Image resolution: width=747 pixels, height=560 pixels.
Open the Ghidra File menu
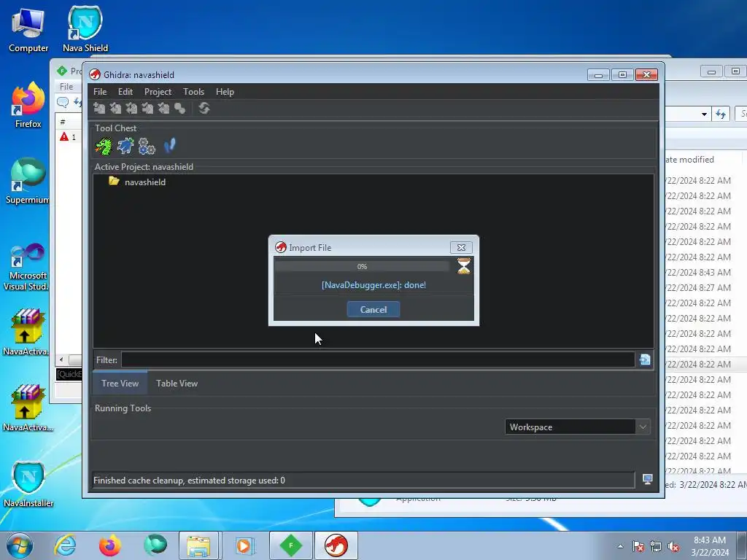[x=99, y=92]
